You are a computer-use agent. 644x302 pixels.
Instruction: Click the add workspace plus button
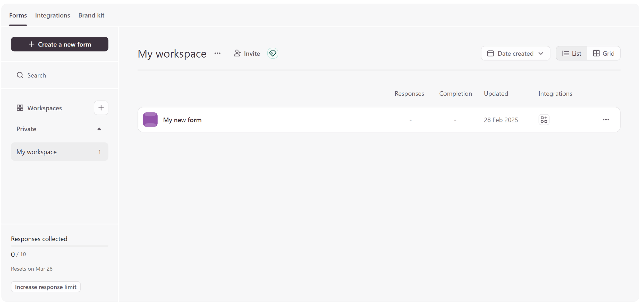[101, 108]
